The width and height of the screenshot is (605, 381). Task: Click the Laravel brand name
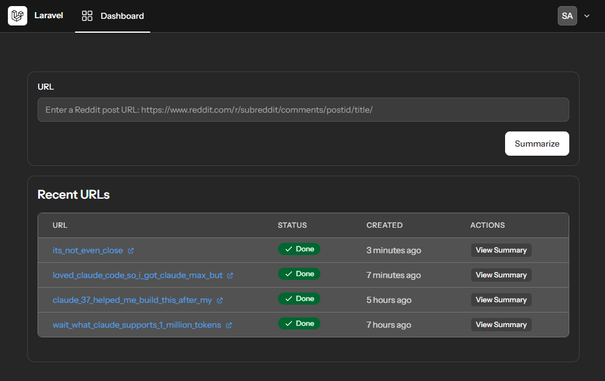tap(49, 15)
